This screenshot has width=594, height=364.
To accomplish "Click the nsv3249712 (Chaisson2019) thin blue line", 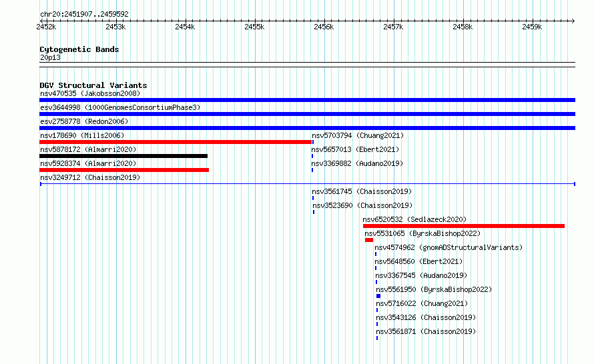I will pos(308,184).
